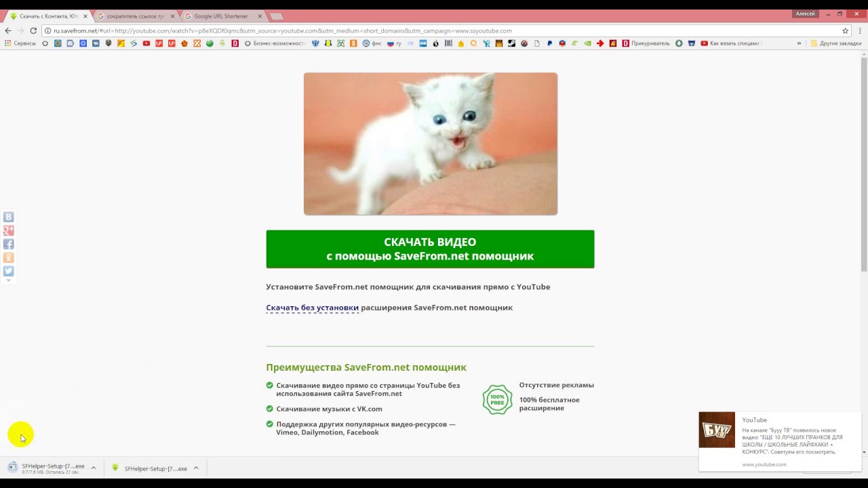Click the green СКАЧАТЬ ВИДЕО button
868x488 pixels.
coord(430,249)
